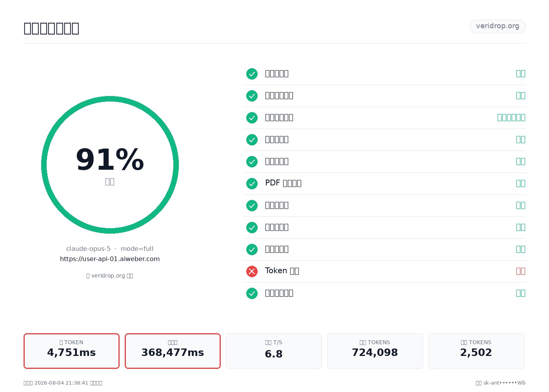This screenshot has width=549, height=392.
Task: Click the green check directly above the PDF row
Action: (x=252, y=162)
